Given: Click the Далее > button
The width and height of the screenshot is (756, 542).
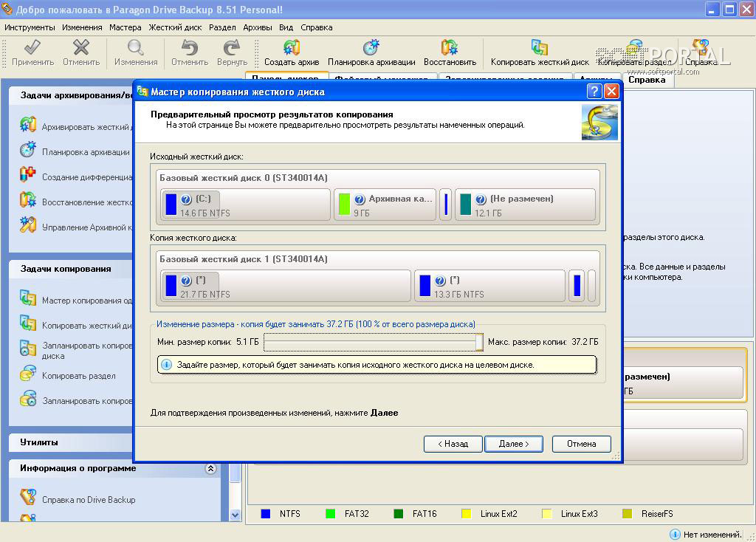Looking at the screenshot, I should tap(514, 444).
